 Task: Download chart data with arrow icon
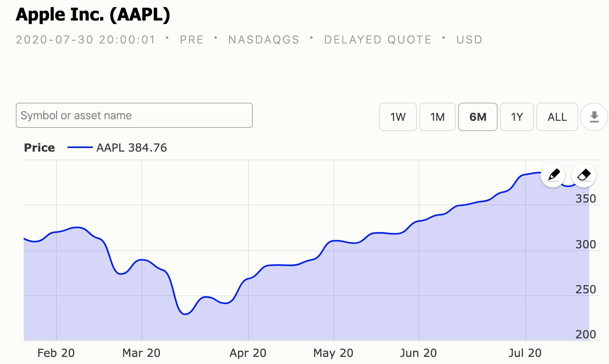594,117
